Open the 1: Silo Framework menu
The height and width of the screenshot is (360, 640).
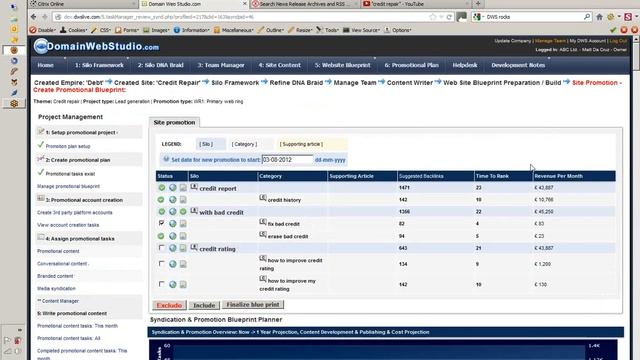tap(99, 65)
